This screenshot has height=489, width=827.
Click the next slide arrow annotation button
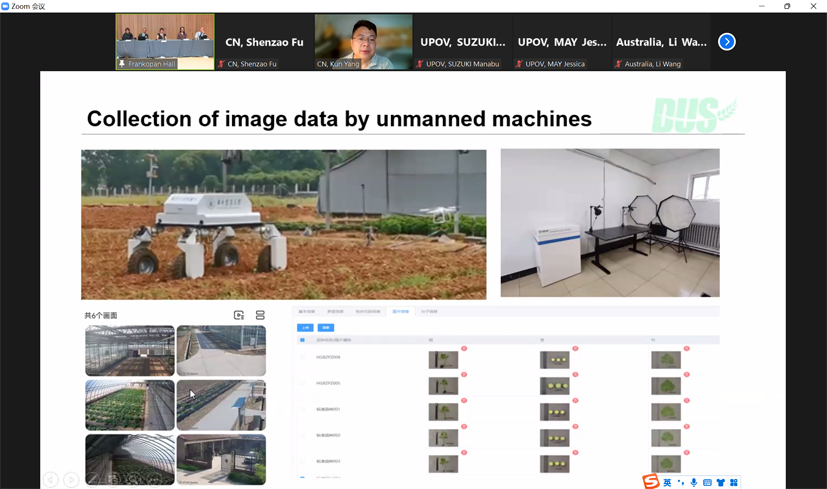[71, 480]
